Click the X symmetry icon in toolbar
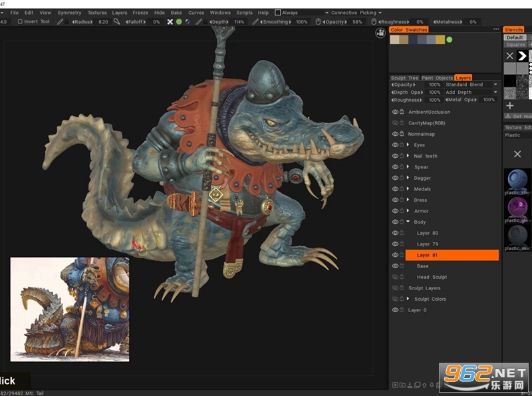 coord(170,22)
